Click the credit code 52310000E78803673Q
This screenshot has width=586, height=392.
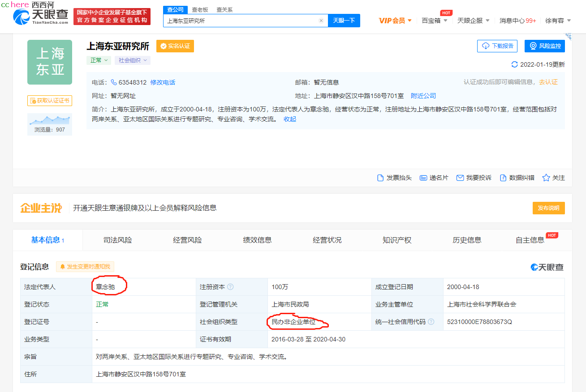479,322
